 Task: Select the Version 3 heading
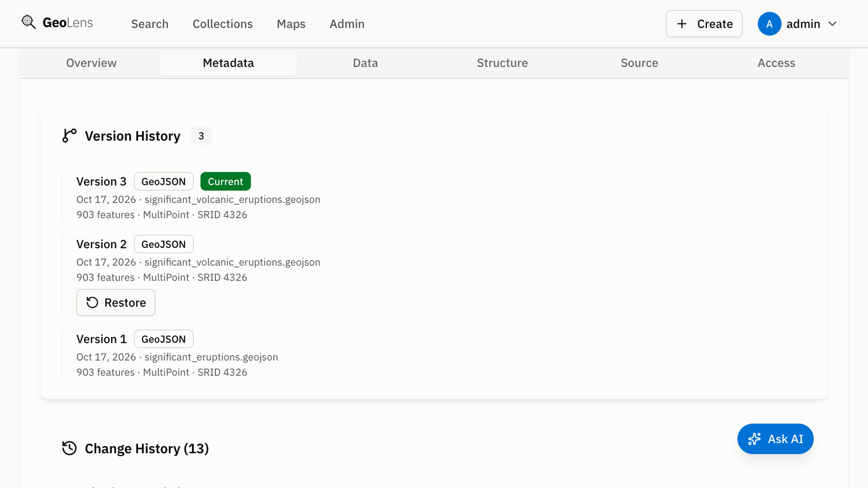pyautogui.click(x=101, y=182)
